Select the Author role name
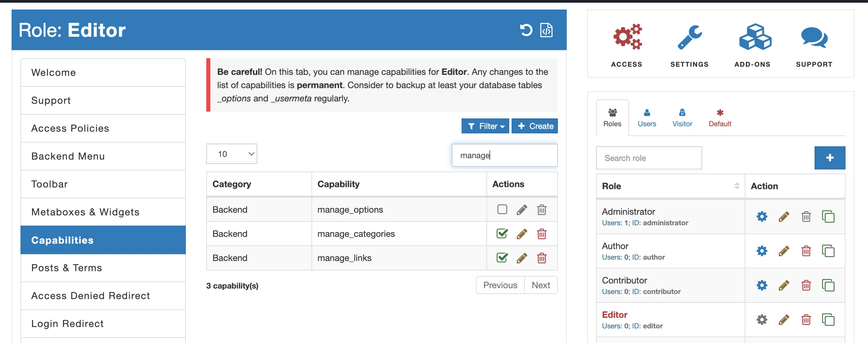868x343 pixels. pos(615,246)
